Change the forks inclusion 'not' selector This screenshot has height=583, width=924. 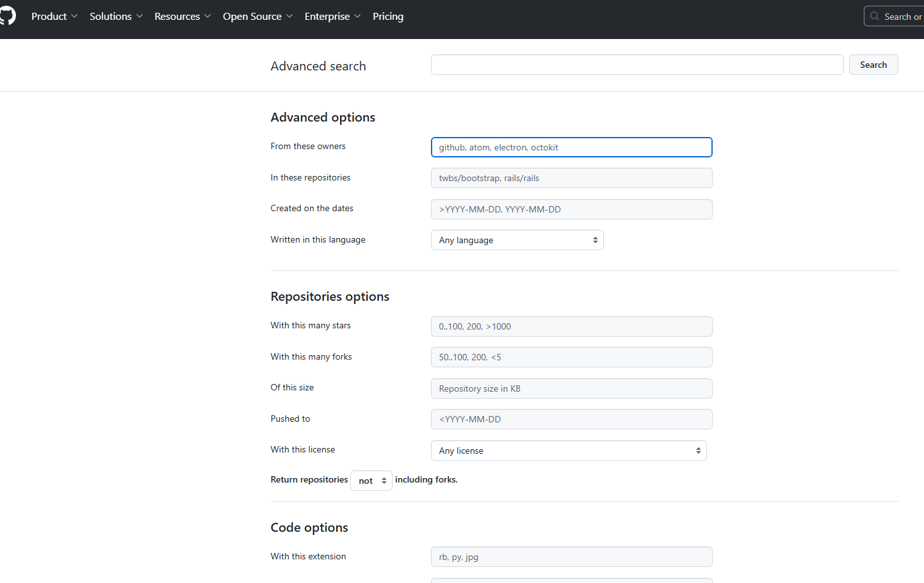[371, 481]
